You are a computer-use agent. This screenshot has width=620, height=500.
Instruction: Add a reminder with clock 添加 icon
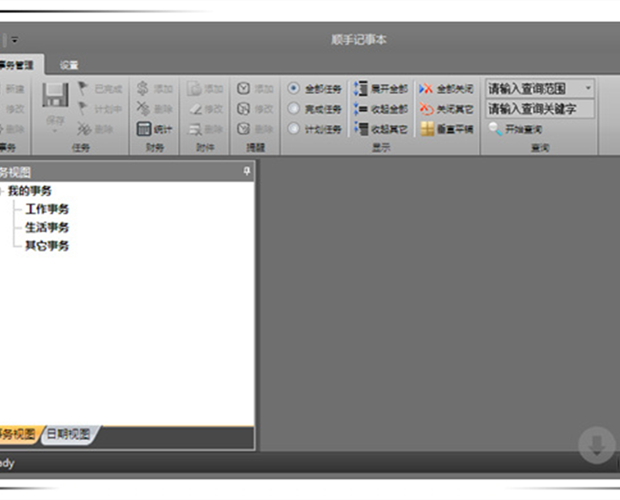[x=244, y=88]
